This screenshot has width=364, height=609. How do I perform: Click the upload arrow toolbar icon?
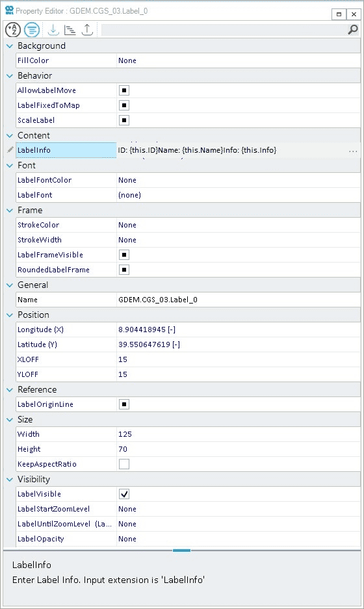tap(87, 30)
